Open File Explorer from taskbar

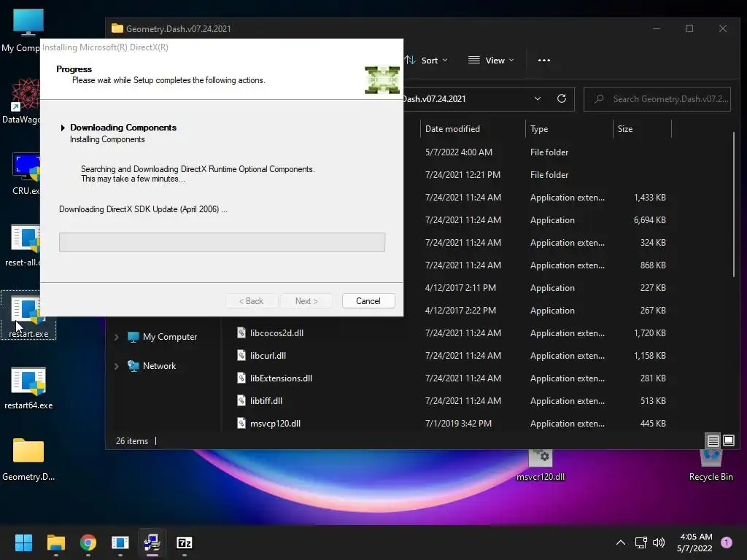point(55,542)
